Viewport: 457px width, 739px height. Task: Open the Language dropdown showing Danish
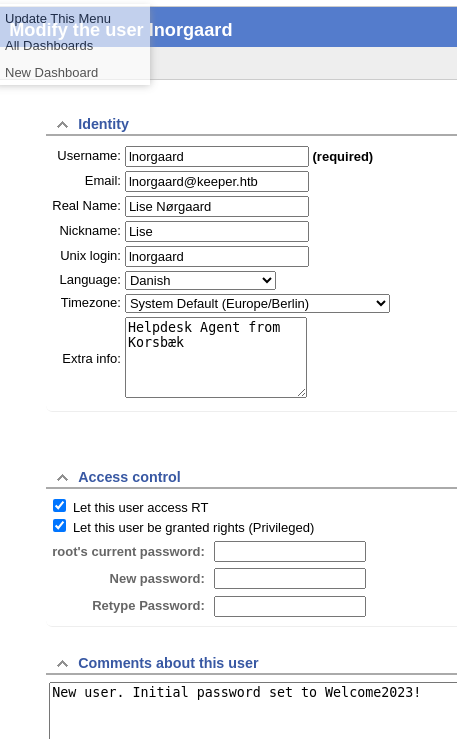click(x=200, y=280)
